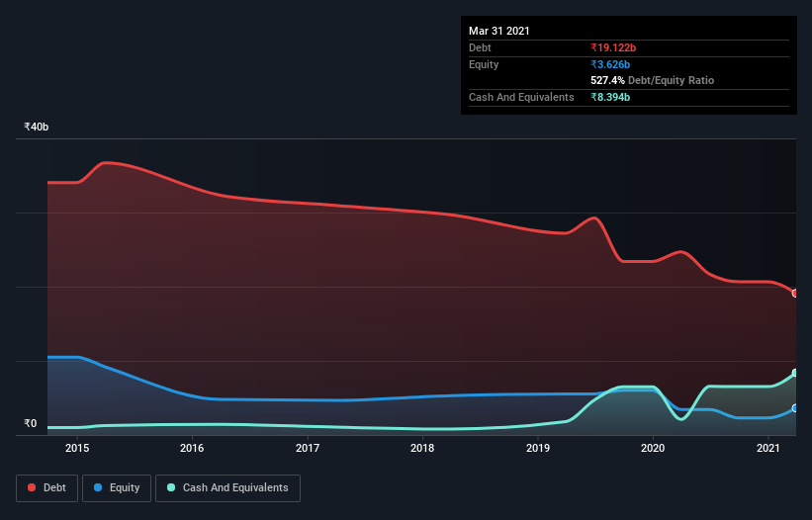Click the 2016 x-axis label
812x520 pixels.
pyautogui.click(x=192, y=448)
